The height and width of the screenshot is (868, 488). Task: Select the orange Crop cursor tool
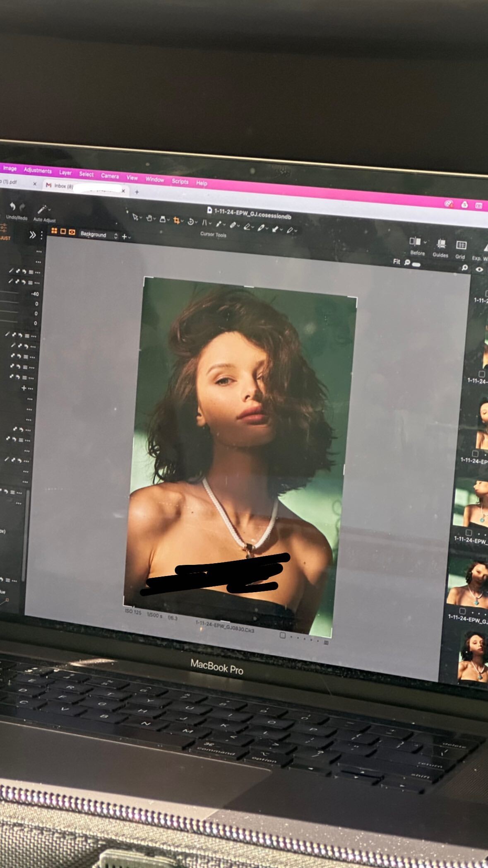click(177, 220)
